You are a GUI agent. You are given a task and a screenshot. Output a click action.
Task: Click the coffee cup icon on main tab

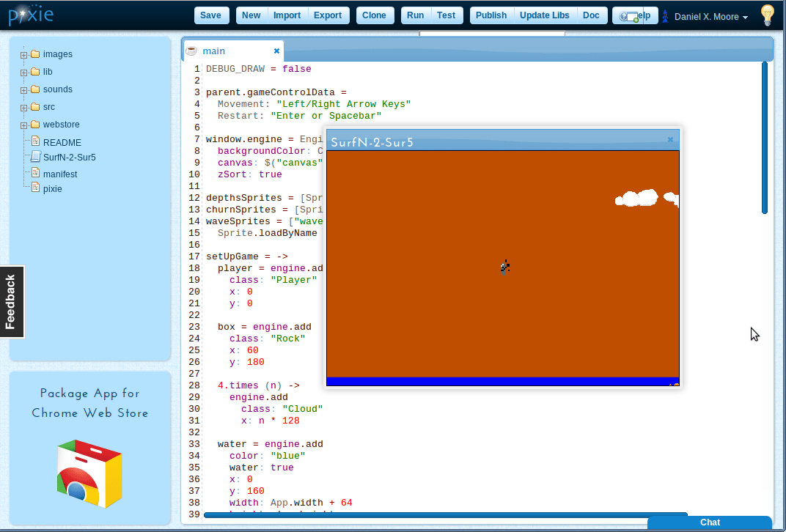pyautogui.click(x=192, y=51)
